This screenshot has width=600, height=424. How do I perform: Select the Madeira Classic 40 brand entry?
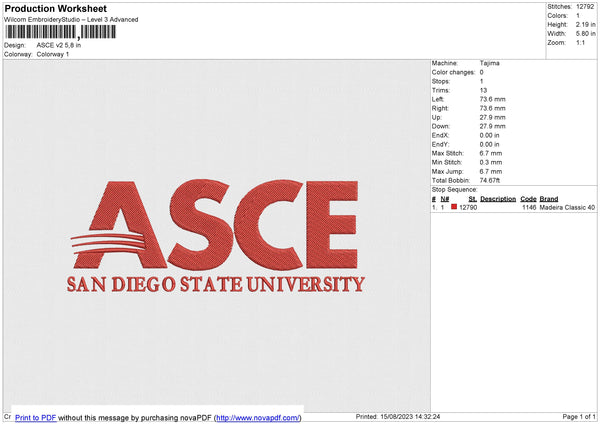(567, 207)
